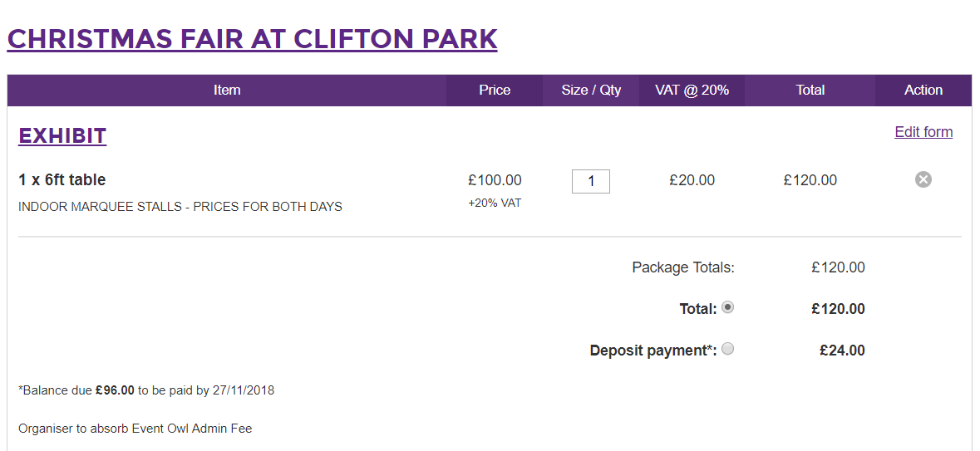Click the £100.00 item price
Image resolution: width=980 pixels, height=451 pixels.
(495, 180)
